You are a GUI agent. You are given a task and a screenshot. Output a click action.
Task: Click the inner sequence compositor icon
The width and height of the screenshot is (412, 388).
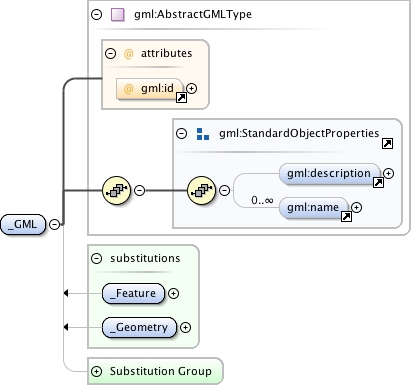click(x=202, y=190)
